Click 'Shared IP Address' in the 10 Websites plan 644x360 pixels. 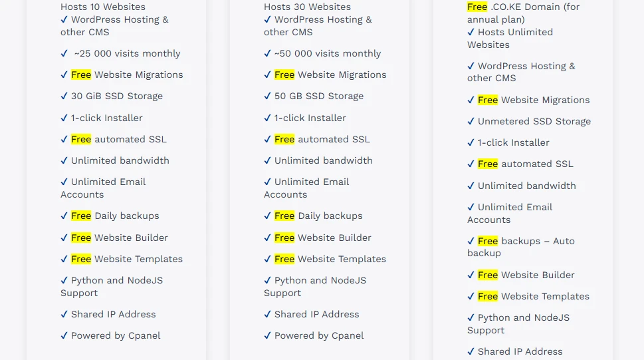click(x=114, y=314)
